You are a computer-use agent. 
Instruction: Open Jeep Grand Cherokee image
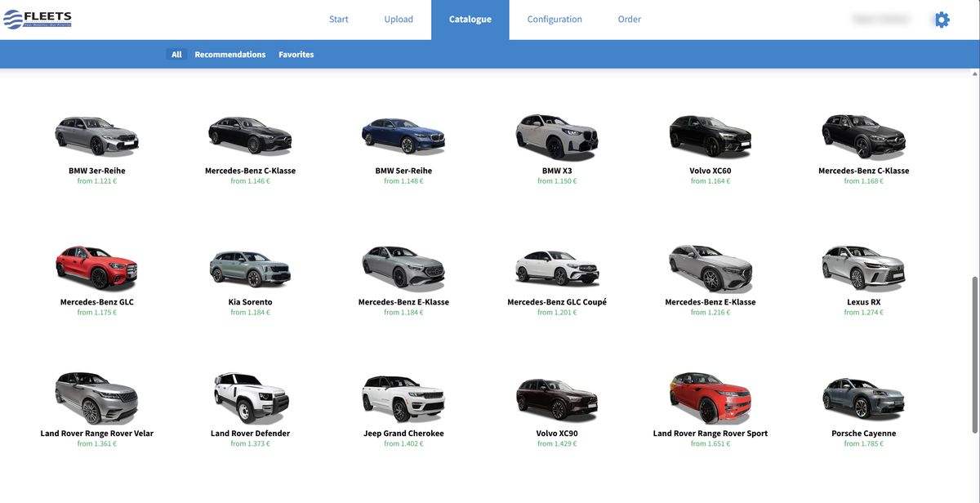pos(403,398)
